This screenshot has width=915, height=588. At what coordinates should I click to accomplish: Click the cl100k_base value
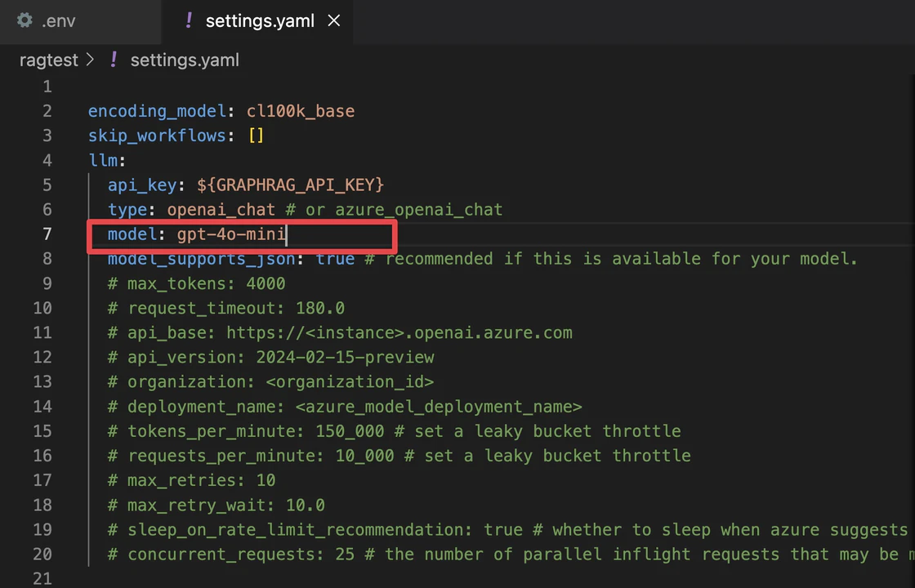pos(301,111)
